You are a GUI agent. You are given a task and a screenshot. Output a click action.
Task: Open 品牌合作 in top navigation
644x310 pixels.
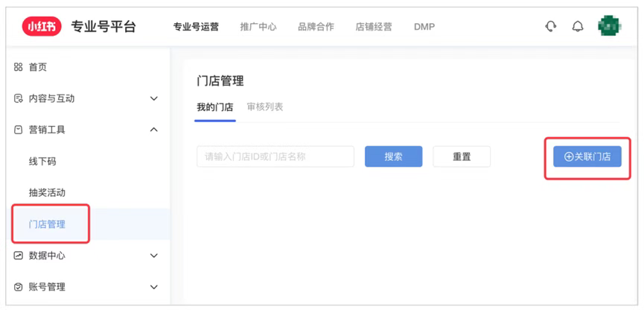pos(316,27)
